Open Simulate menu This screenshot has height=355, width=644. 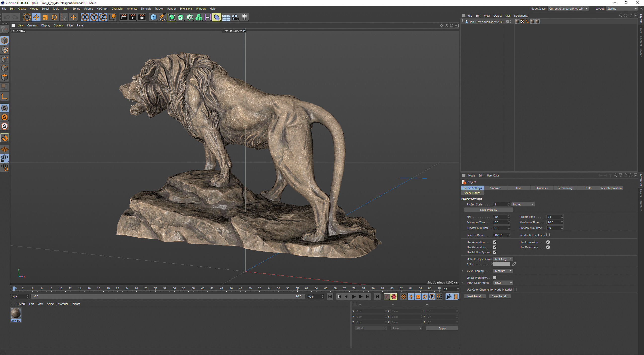(x=146, y=9)
